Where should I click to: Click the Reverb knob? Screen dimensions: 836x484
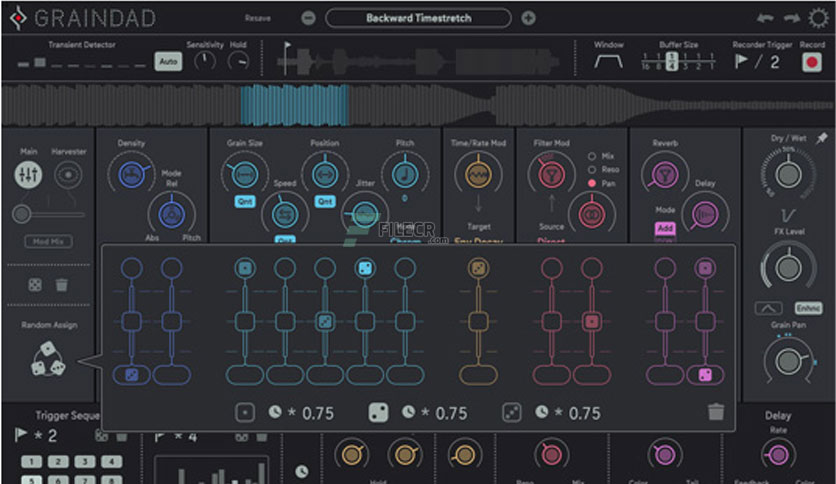click(x=665, y=174)
